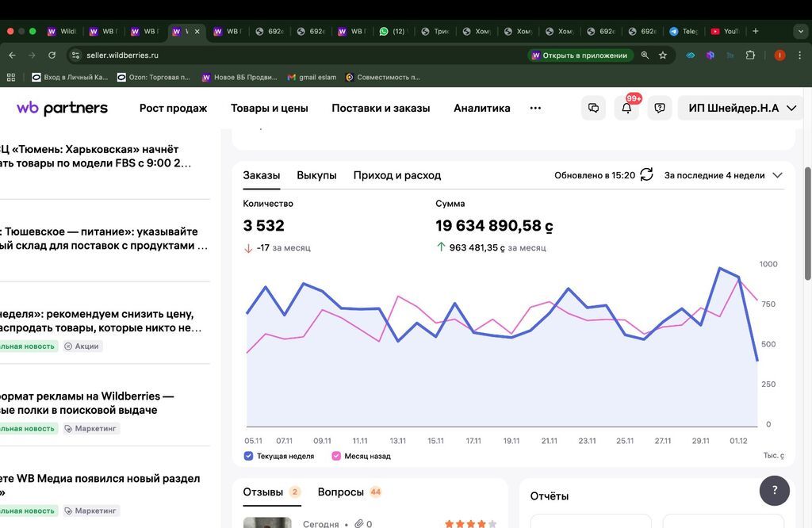812x528 pixels.
Task: Open the three-dot more menu in WB navigation
Action: [535, 108]
